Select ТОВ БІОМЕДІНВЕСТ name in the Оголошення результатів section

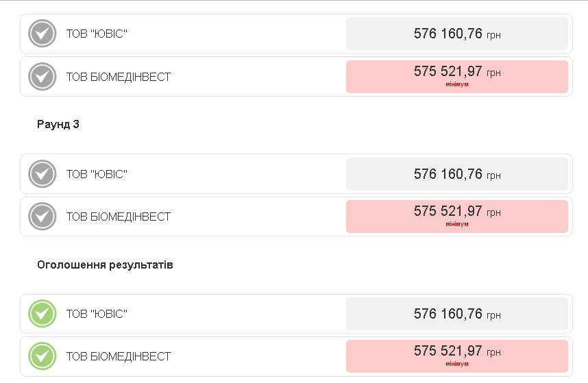pos(118,356)
